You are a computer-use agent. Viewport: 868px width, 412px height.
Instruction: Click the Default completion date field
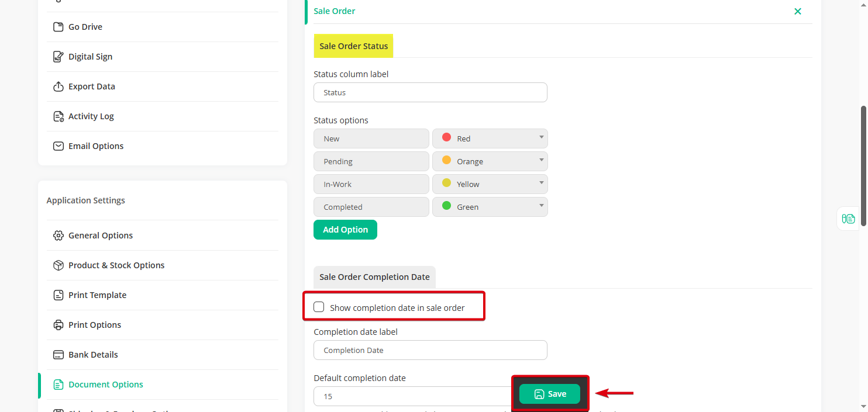pyautogui.click(x=412, y=396)
